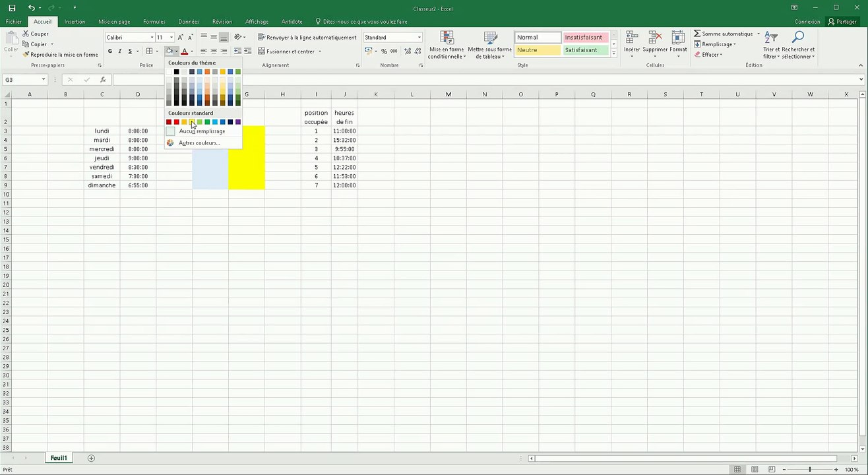Click the Couper scissors icon
The image size is (868, 475).
(26, 34)
